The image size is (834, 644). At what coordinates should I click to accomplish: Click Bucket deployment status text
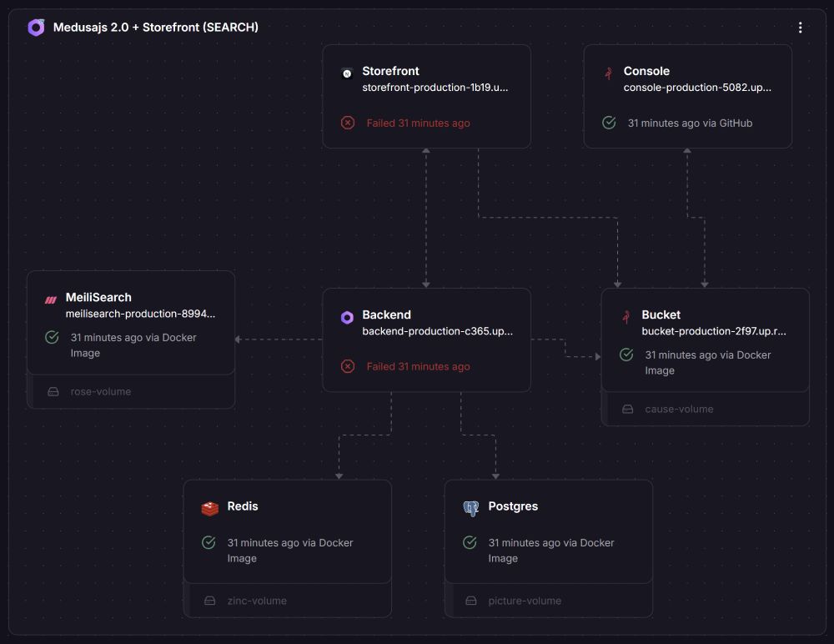[x=708, y=362]
